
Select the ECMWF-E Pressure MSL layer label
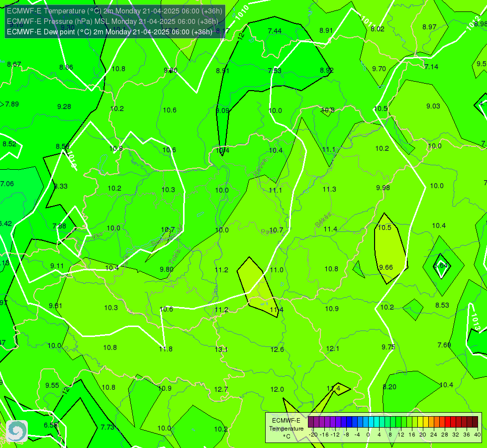(112, 21)
